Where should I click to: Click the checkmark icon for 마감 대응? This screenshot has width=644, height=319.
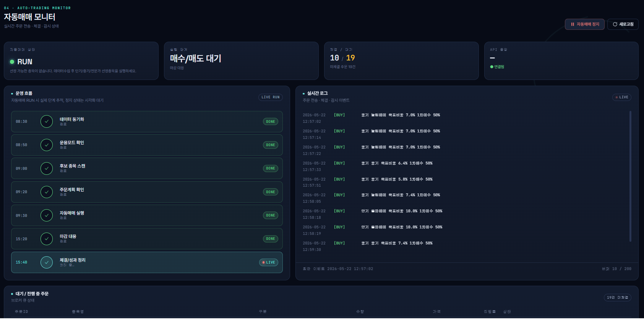(x=47, y=239)
